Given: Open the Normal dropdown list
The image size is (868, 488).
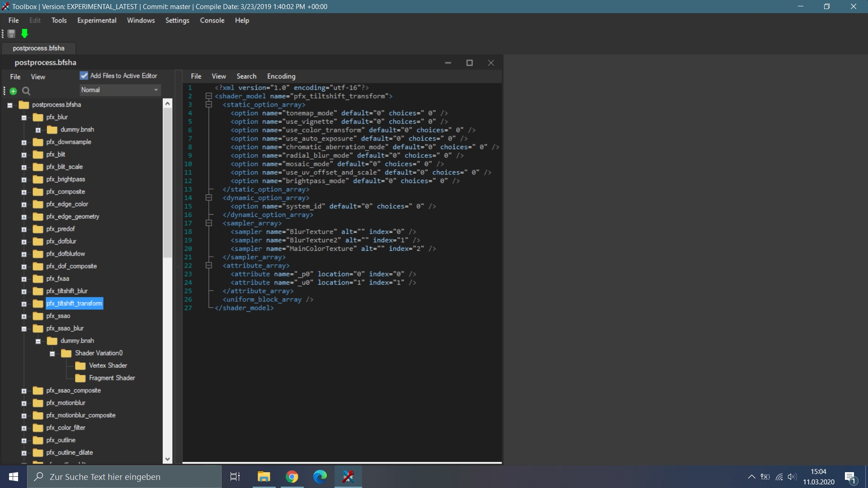Looking at the screenshot, I should tap(120, 90).
